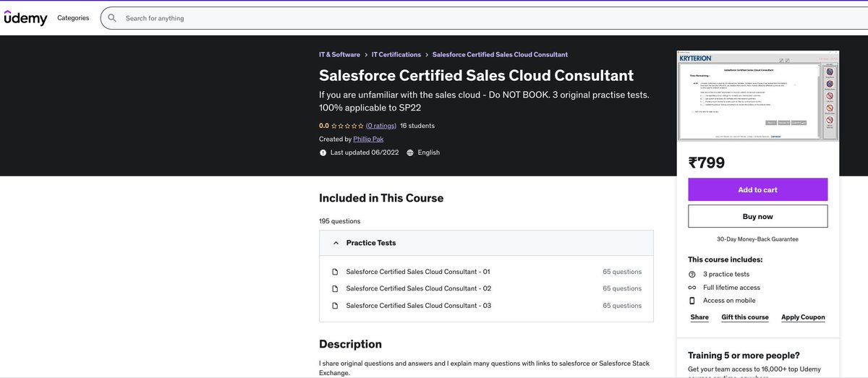Click the five-star rating icons

pyautogui.click(x=347, y=126)
